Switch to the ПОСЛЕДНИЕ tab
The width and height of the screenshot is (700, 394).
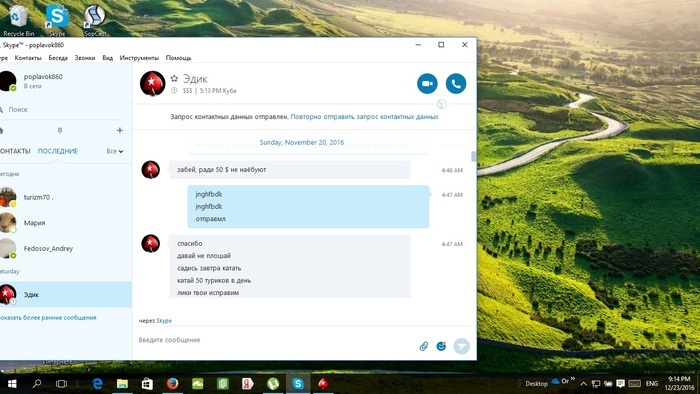58,151
